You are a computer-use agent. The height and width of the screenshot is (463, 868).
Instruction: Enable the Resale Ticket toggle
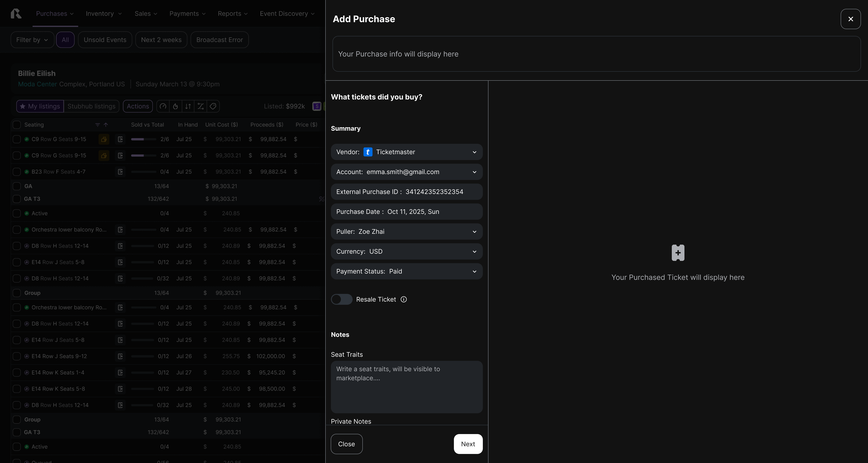(341, 299)
